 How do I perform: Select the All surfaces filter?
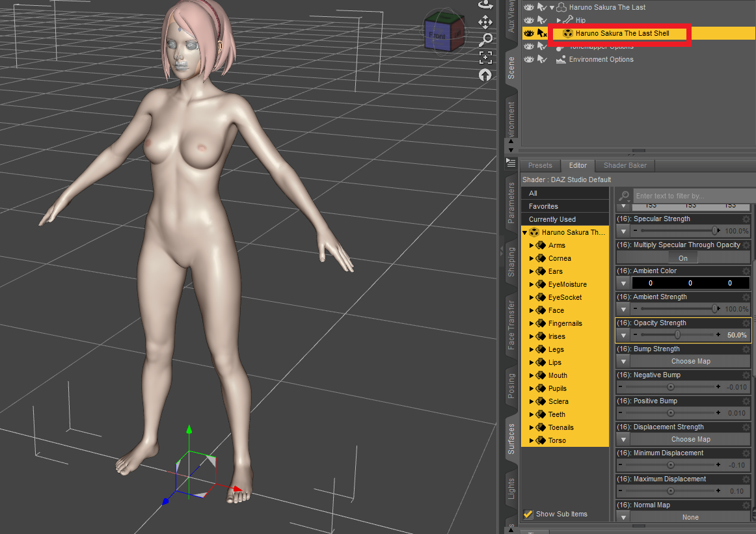point(565,193)
